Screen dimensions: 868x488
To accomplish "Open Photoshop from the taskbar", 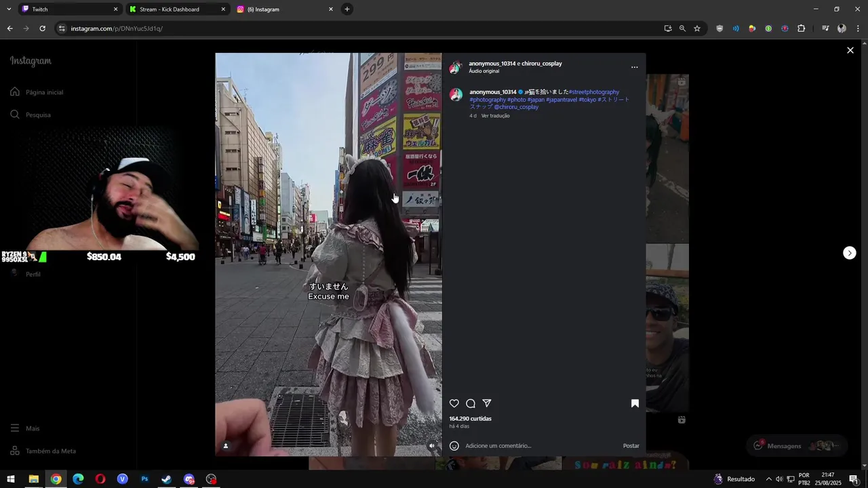I will tap(144, 479).
